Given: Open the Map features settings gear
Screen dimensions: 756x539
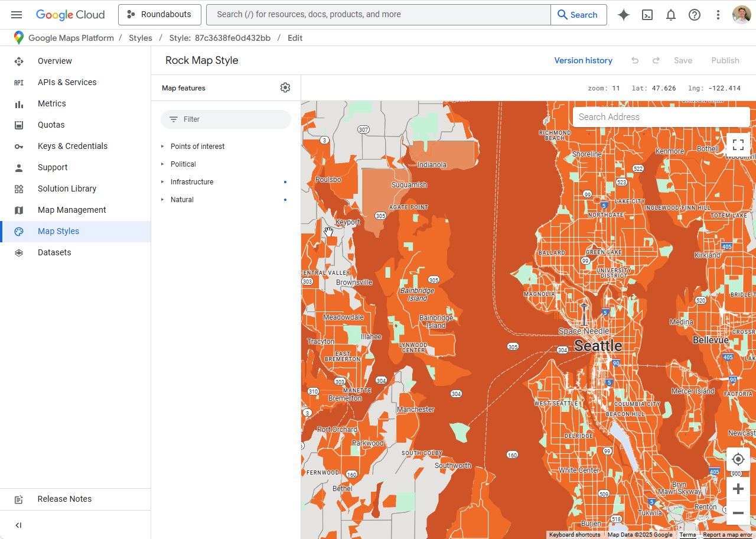Looking at the screenshot, I should coord(285,87).
